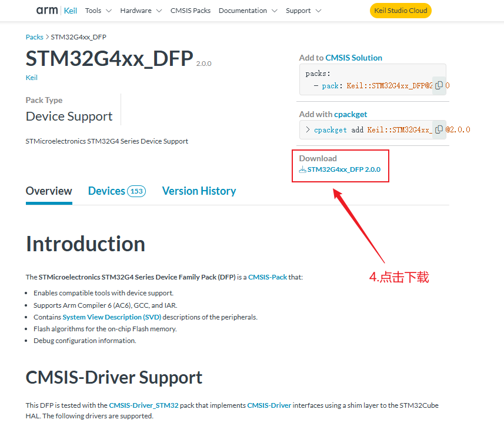Click the 153 devices count badge

coord(136,191)
